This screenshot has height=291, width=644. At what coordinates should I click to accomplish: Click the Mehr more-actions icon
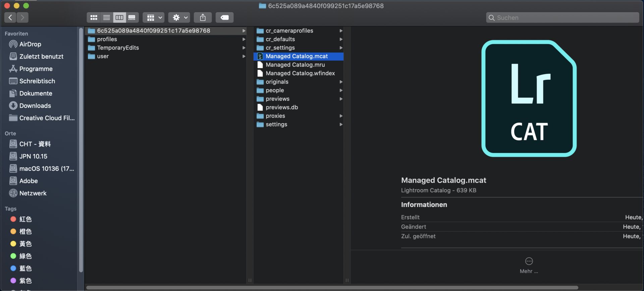[529, 261]
